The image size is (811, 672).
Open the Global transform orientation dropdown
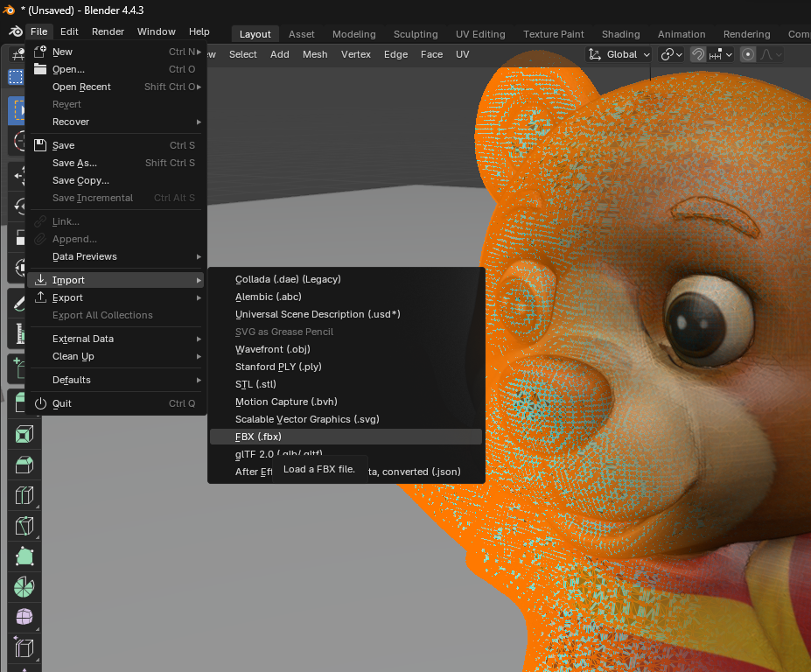619,54
